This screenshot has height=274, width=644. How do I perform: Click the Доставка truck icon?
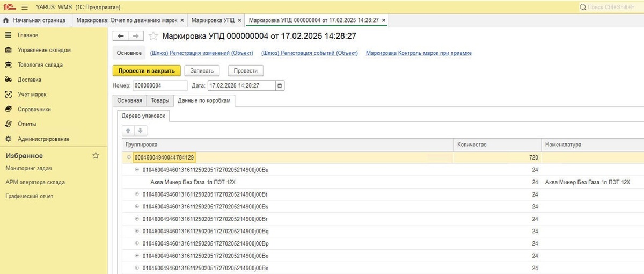8,80
